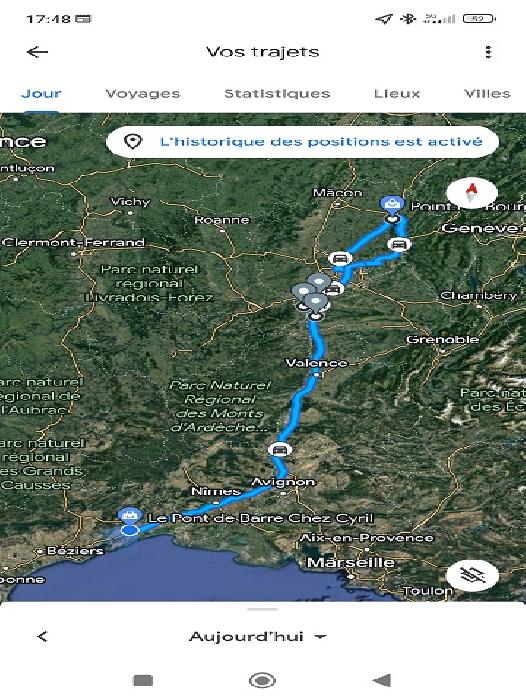
Task: Tap the blue shop marker near Mâcon
Action: pos(392,204)
